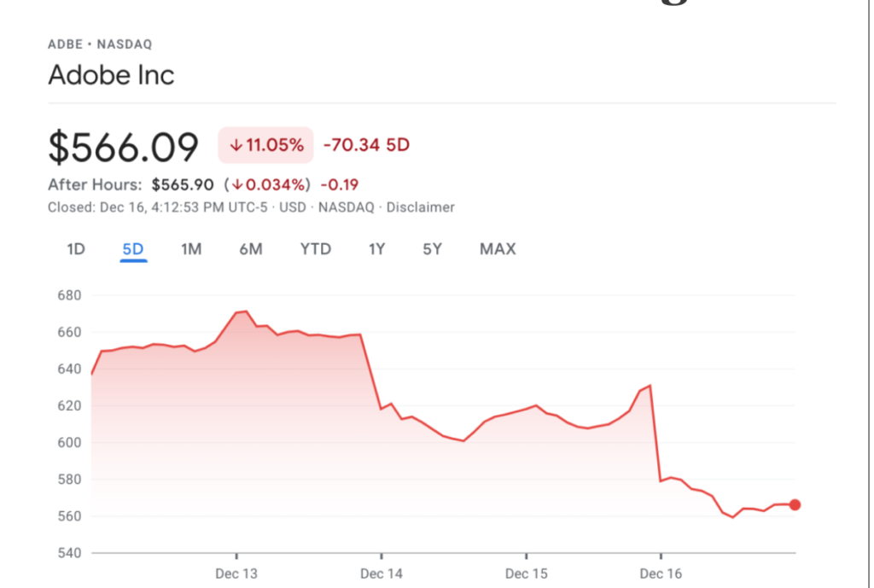Click the ADBE · NASDAQ ticker label
874x588 pixels.
(x=100, y=44)
